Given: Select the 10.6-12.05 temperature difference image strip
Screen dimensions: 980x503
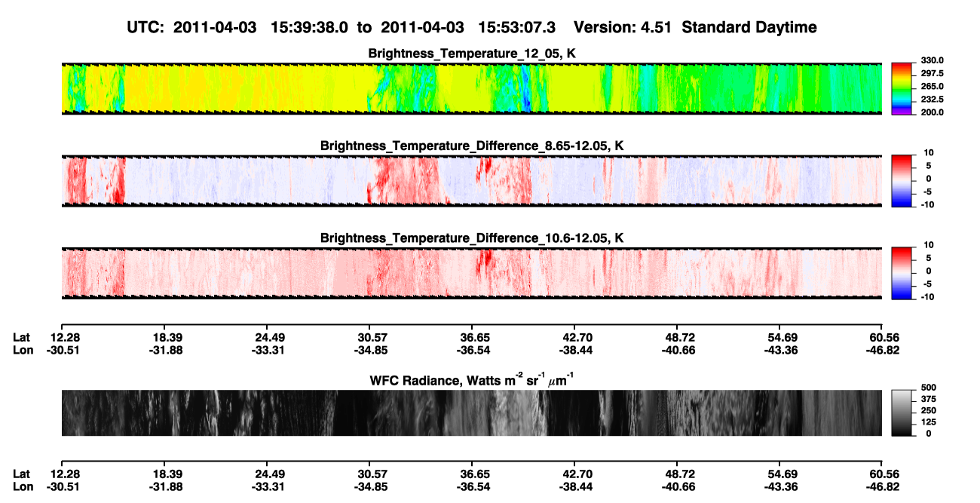Looking at the screenshot, I should (471, 272).
